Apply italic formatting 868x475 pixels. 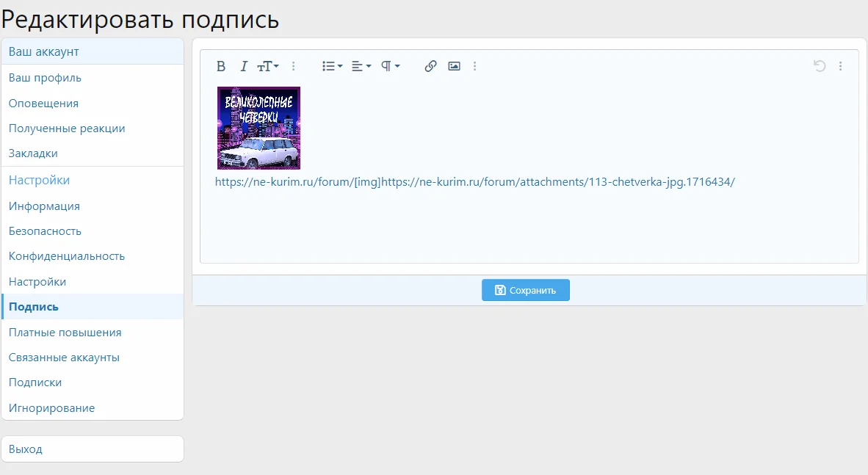coord(243,65)
